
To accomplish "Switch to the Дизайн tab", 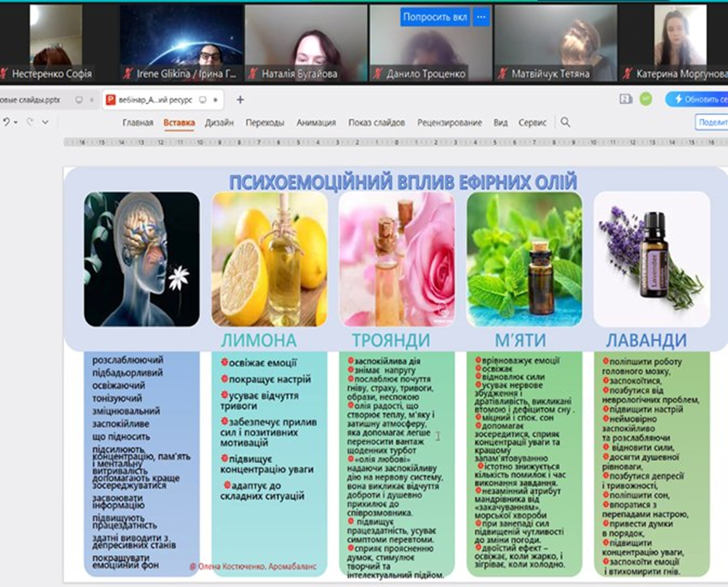I will 219,123.
